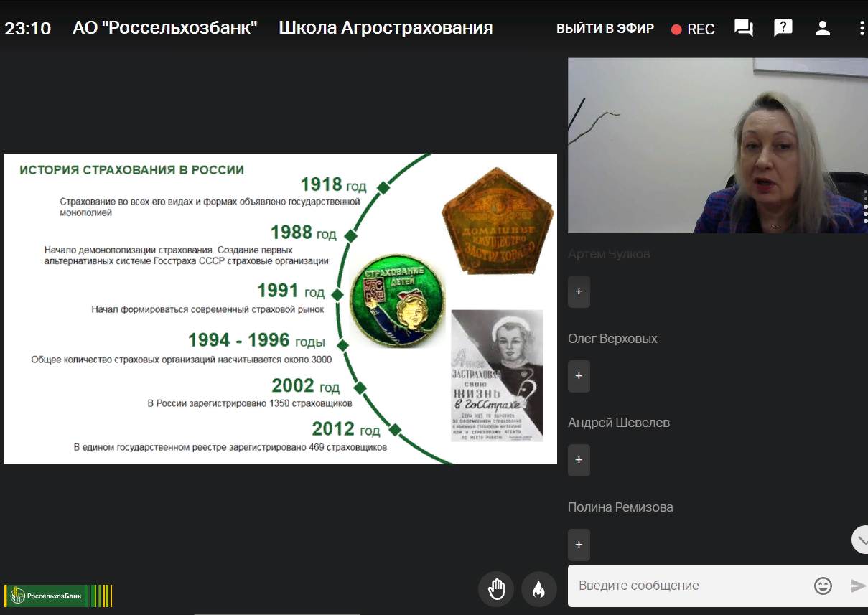This screenshot has height=615, width=868.
Task: Click the participant name Артём Чулков
Action: click(609, 254)
